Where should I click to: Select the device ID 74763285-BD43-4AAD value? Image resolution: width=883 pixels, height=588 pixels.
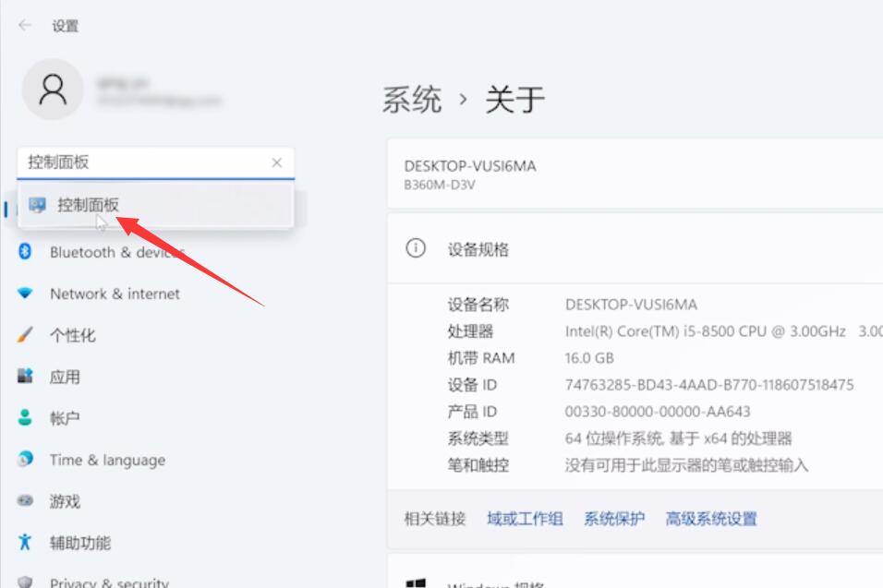pyautogui.click(x=709, y=385)
